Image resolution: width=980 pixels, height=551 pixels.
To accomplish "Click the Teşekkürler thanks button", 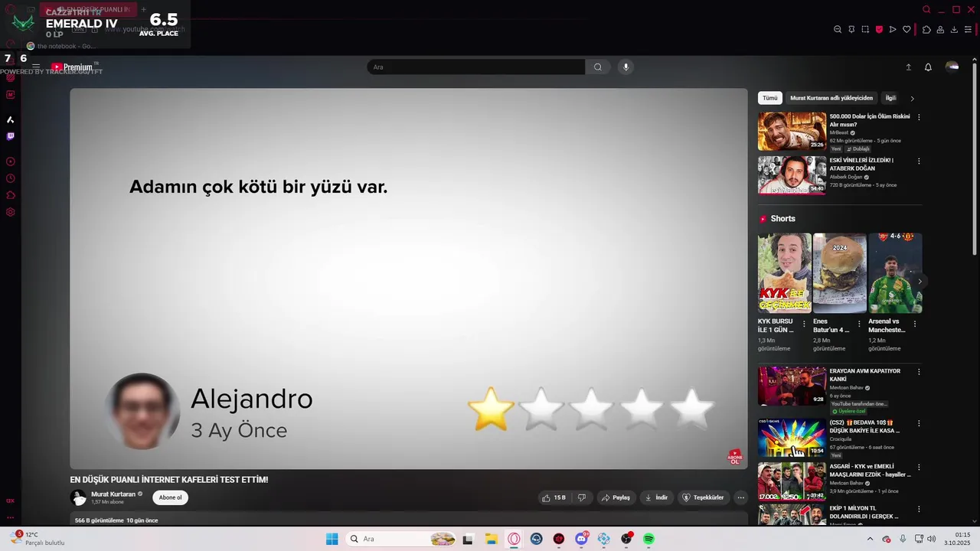I will [703, 497].
